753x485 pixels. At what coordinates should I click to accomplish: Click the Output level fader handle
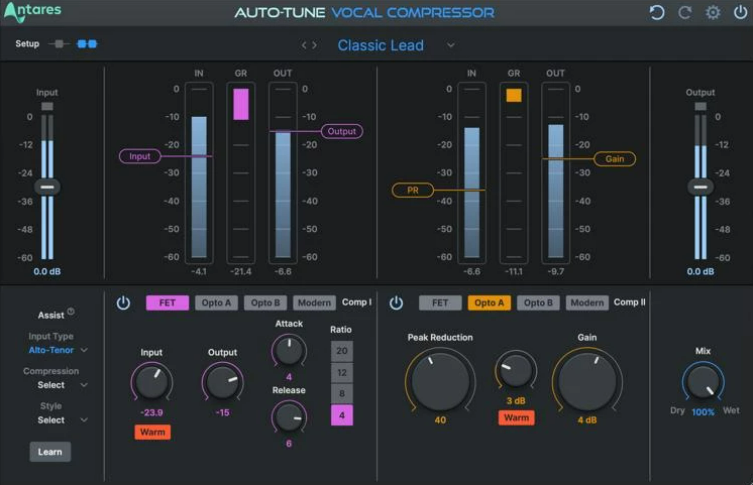coord(700,187)
